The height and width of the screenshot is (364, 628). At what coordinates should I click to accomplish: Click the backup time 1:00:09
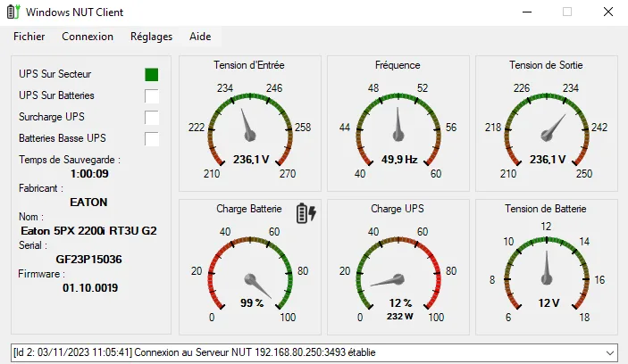89,174
